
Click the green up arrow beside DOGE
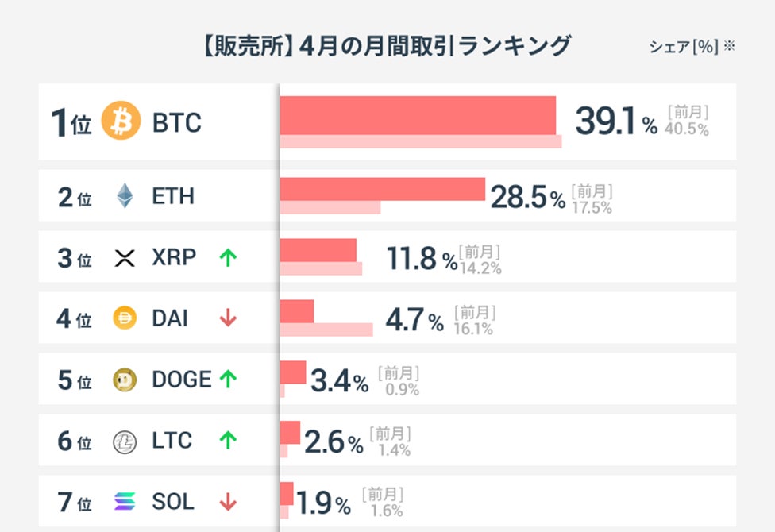click(228, 380)
